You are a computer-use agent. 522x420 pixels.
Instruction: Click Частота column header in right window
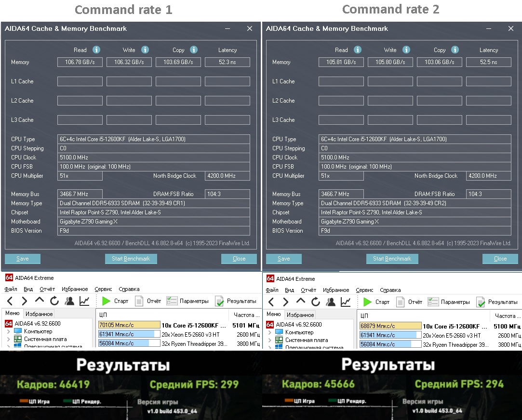coord(507,315)
